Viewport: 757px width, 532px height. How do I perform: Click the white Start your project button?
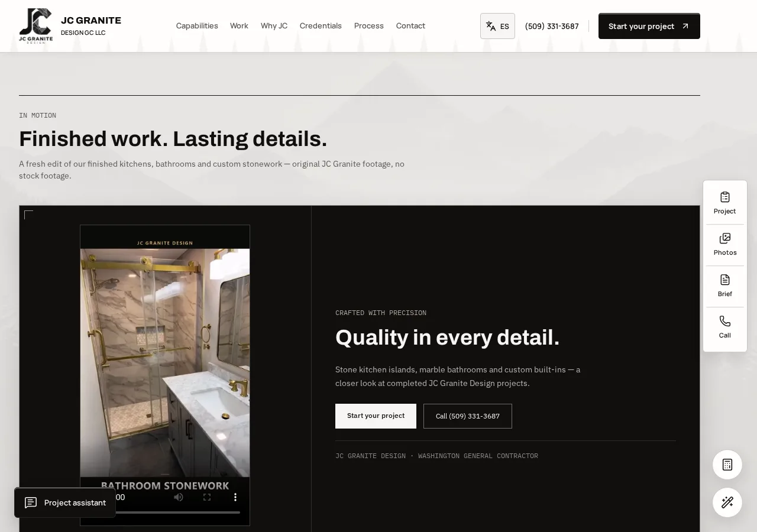[x=376, y=416]
